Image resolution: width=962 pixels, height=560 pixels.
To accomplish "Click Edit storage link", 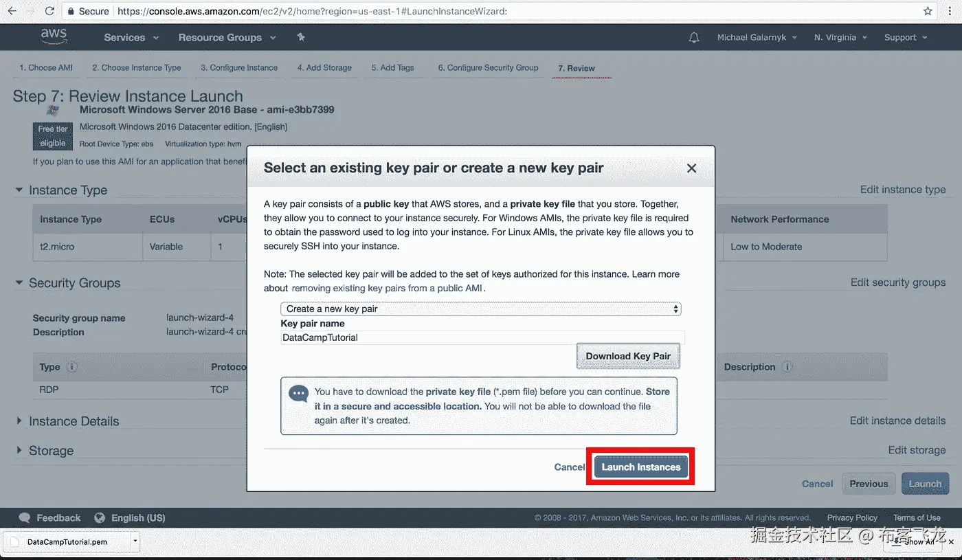I will click(x=917, y=450).
